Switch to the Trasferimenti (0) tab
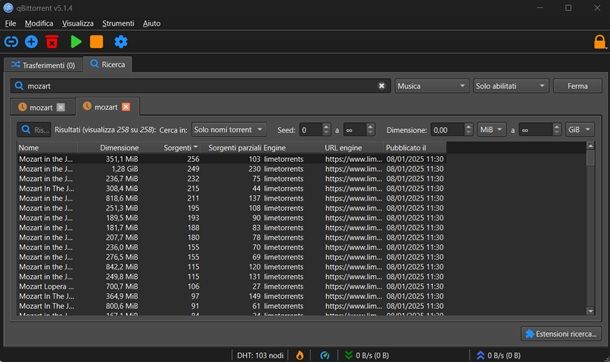 (x=43, y=65)
